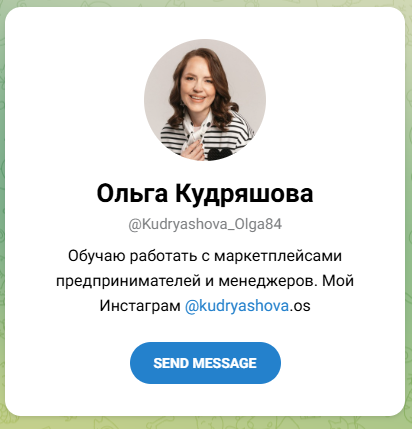Viewport: 412px width, 429px height.
Task: Click the username @Kudryashova_Olga84
Action: click(x=205, y=225)
